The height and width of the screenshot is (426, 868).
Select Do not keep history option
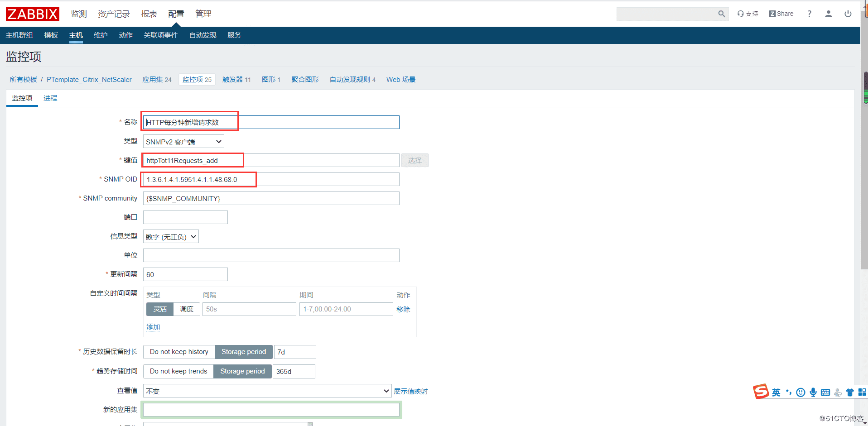click(179, 352)
